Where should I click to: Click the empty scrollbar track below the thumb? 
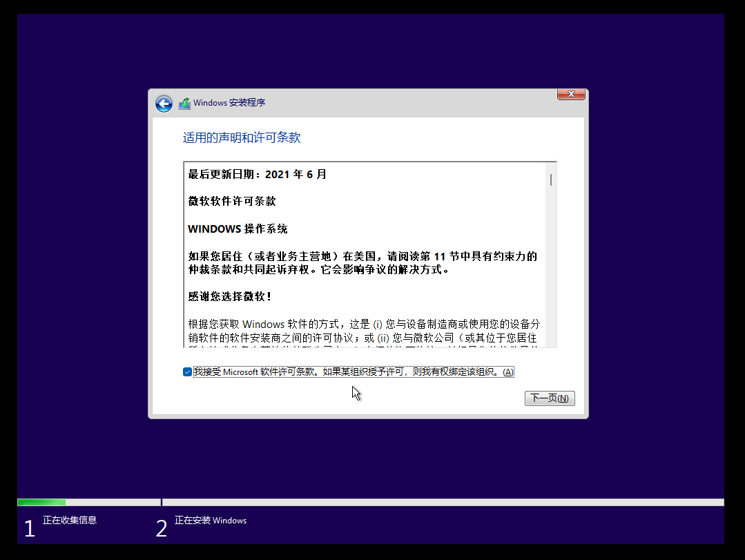click(550, 276)
